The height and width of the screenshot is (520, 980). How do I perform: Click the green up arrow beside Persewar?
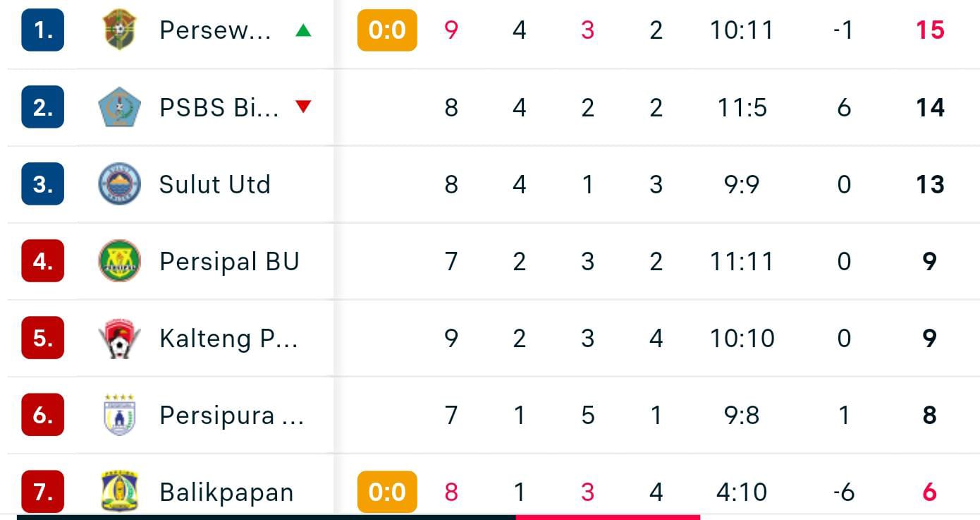303,30
